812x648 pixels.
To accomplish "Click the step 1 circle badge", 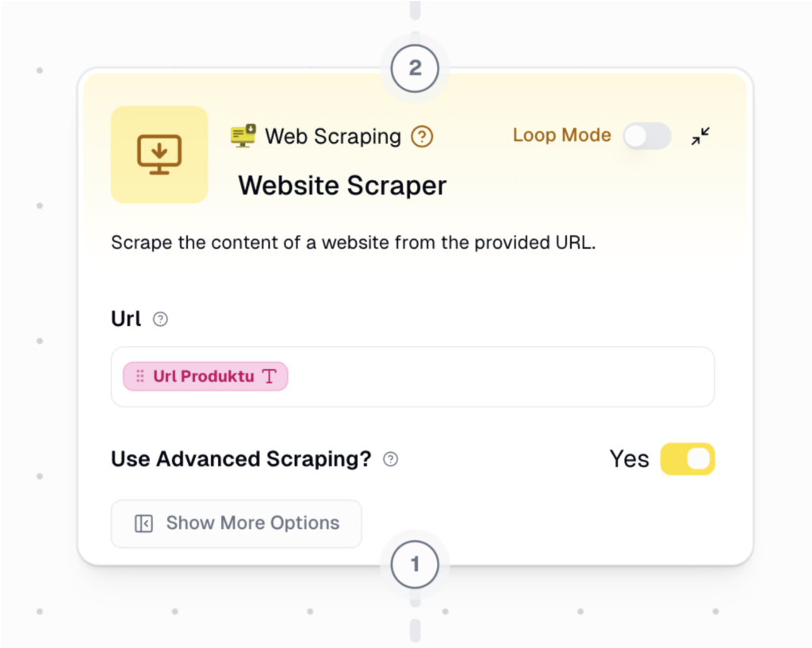I will tap(415, 565).
